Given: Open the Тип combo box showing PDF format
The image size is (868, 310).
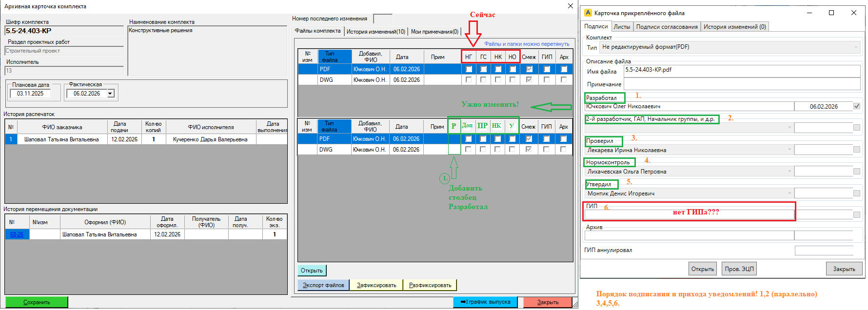Looking at the screenshot, I should pos(855,47).
